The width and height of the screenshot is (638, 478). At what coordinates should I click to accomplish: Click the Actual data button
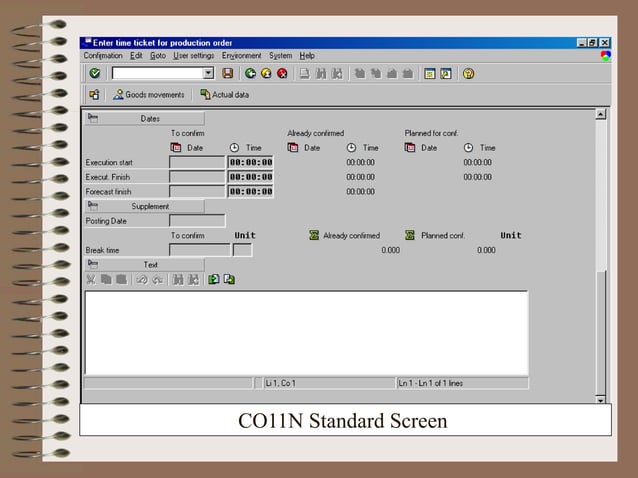(224, 95)
